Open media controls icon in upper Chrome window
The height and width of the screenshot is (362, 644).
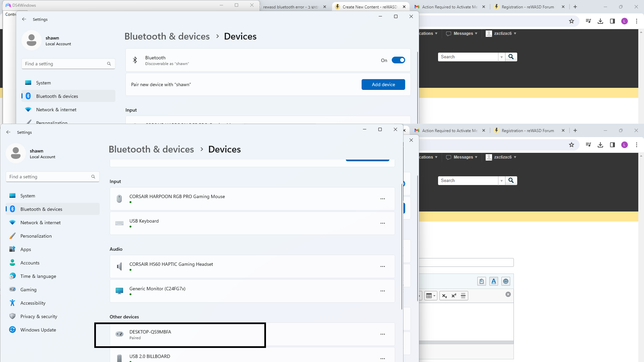coord(588,21)
